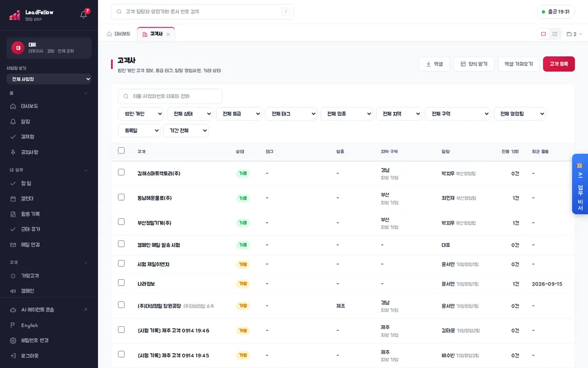Click the AI 에이전트 콘솔 robot icon
Screen dimensions: 588x368
13,310
